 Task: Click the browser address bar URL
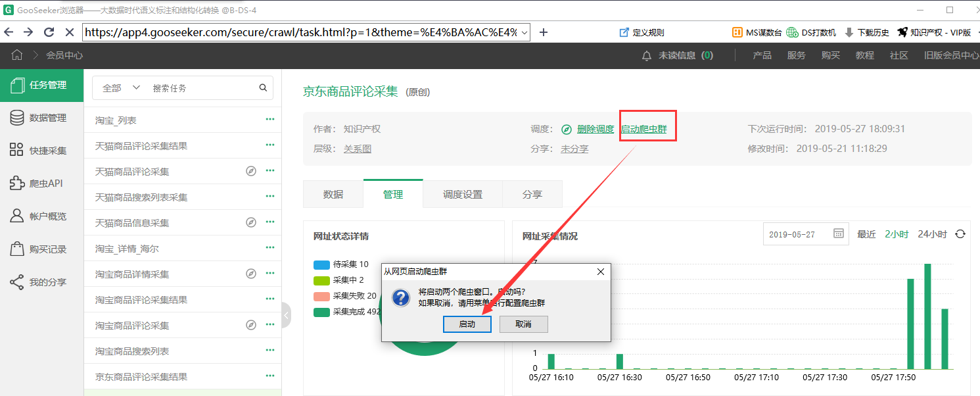pyautogui.click(x=301, y=32)
